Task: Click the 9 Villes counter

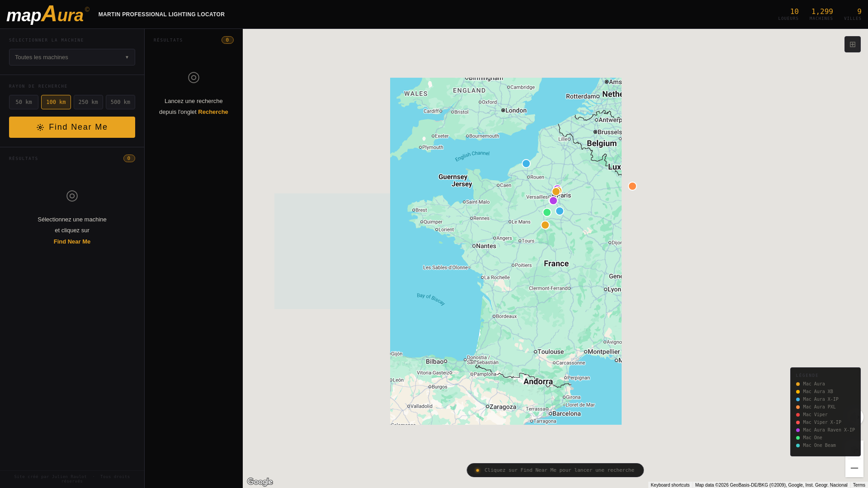Action: [853, 14]
